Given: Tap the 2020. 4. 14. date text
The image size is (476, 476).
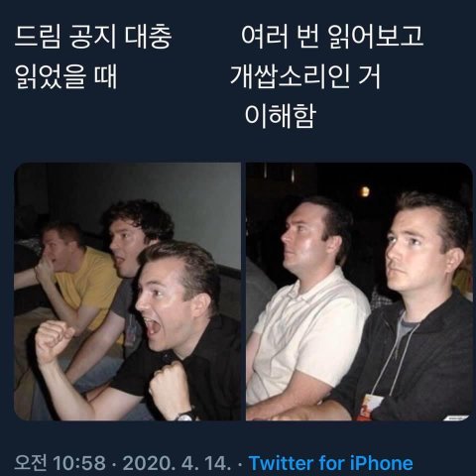Looking at the screenshot, I should pyautogui.click(x=178, y=463).
